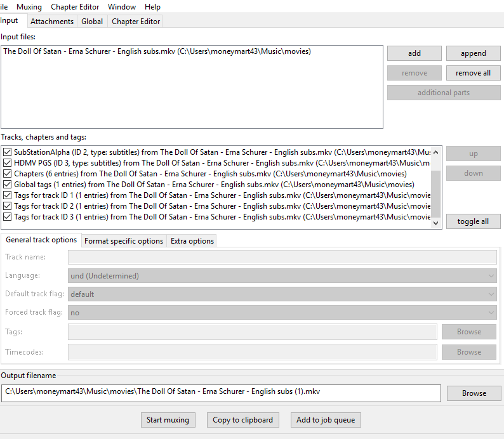
Task: Toggle Tags for track ID 2 checkbox
Action: tap(8, 206)
